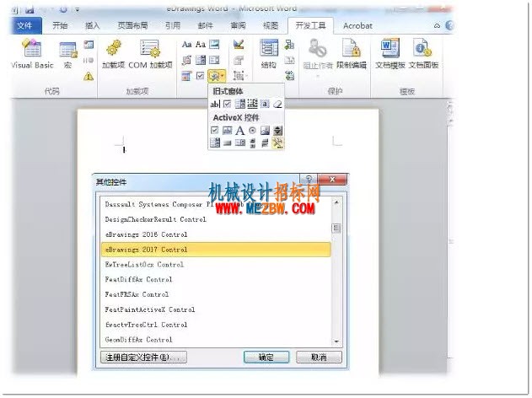Insert legacy drop-down form field
Viewport: 532px width, 398px height.
point(240,104)
